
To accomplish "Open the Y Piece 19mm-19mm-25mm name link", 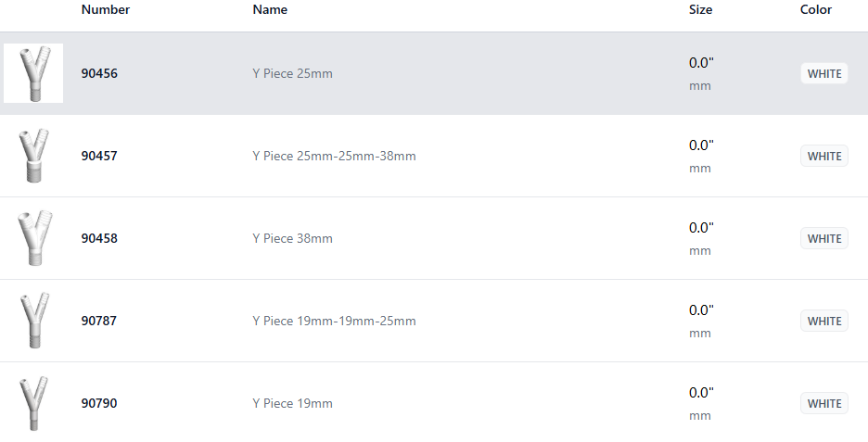I will pos(334,322).
